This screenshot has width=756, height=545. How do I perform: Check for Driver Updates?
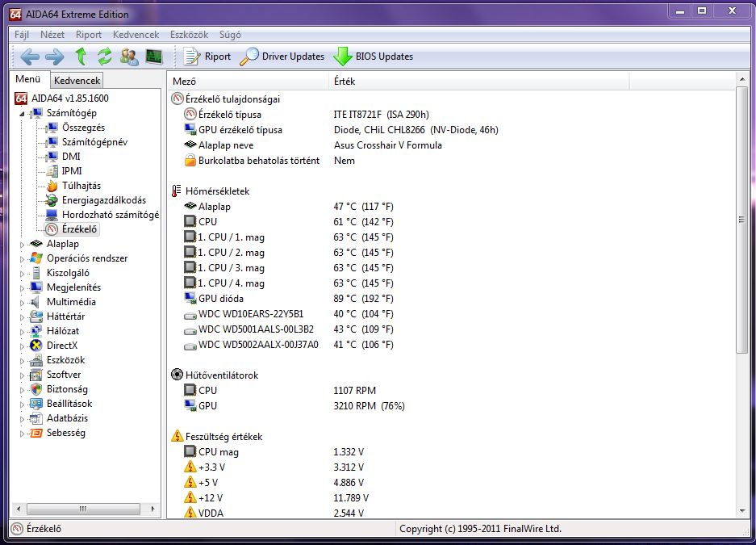282,57
